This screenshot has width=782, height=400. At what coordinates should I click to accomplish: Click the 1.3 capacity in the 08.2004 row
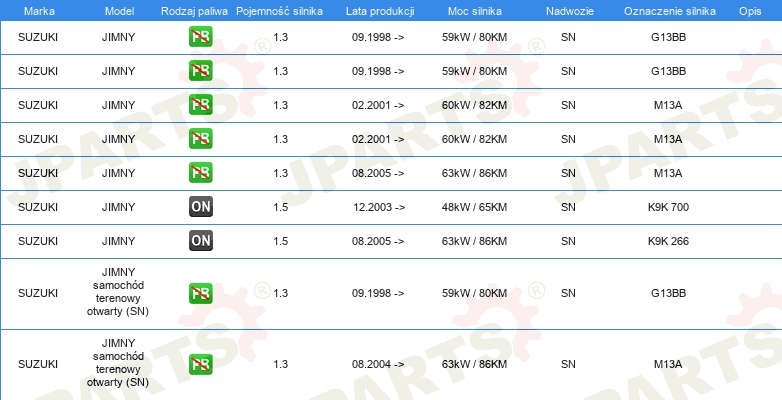tap(281, 365)
